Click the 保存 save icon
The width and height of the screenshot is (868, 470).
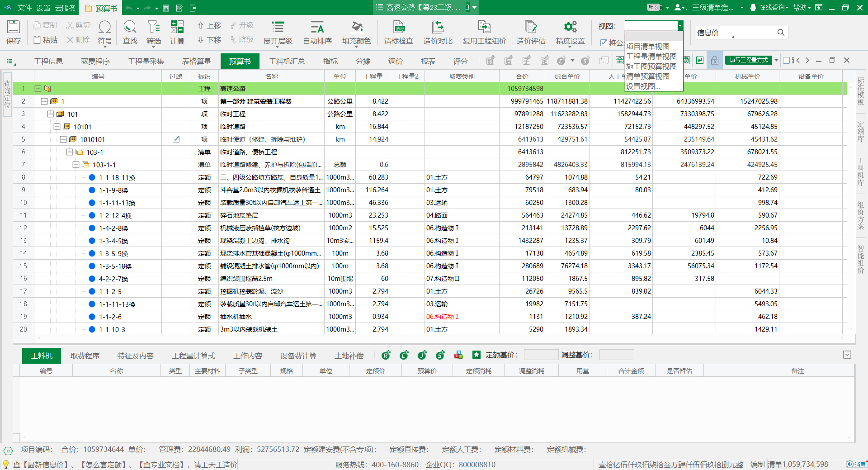pos(13,27)
